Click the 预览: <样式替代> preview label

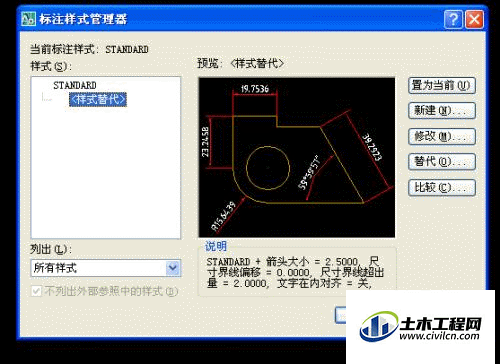(240, 63)
